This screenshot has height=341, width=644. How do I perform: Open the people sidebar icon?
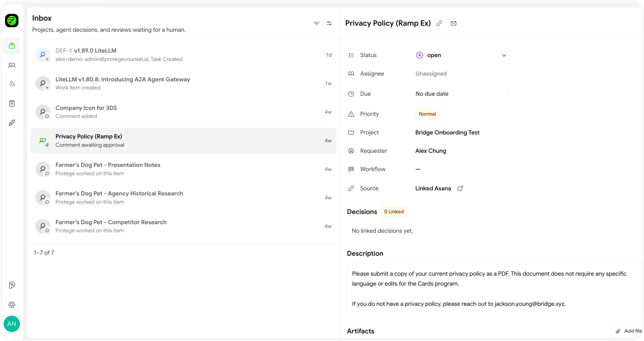pyautogui.click(x=12, y=65)
